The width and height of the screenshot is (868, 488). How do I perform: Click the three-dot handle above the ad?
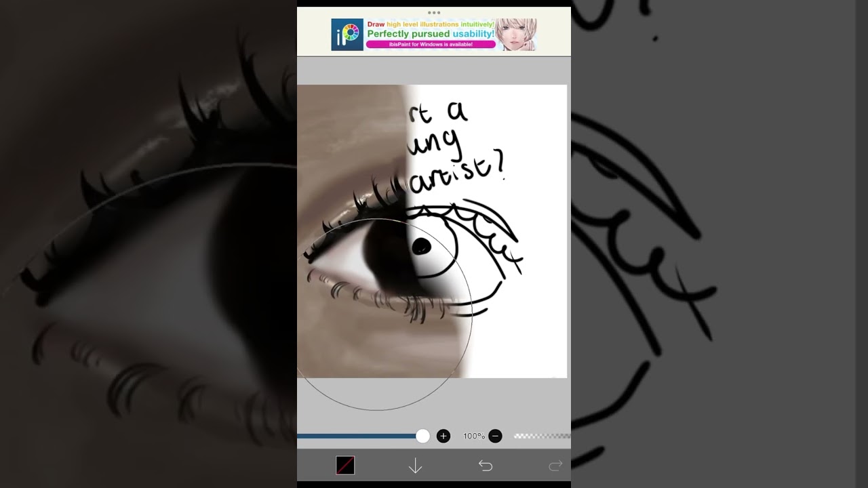tap(434, 12)
